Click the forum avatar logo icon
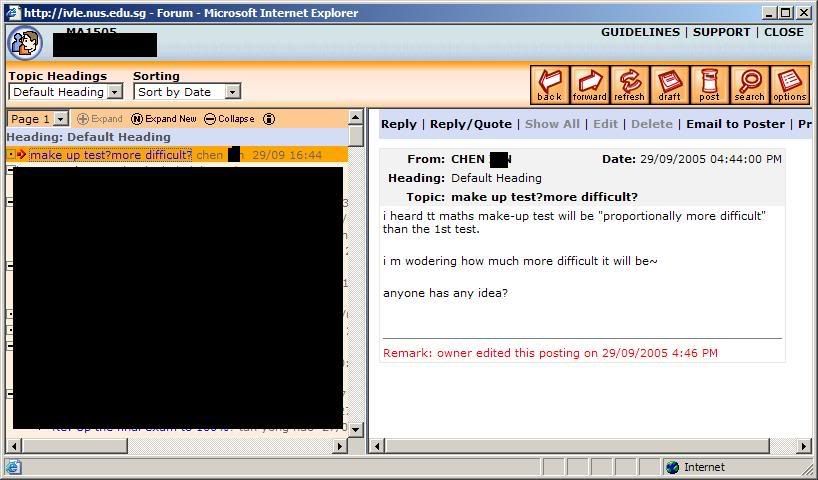The width and height of the screenshot is (818, 480). pyautogui.click(x=24, y=43)
